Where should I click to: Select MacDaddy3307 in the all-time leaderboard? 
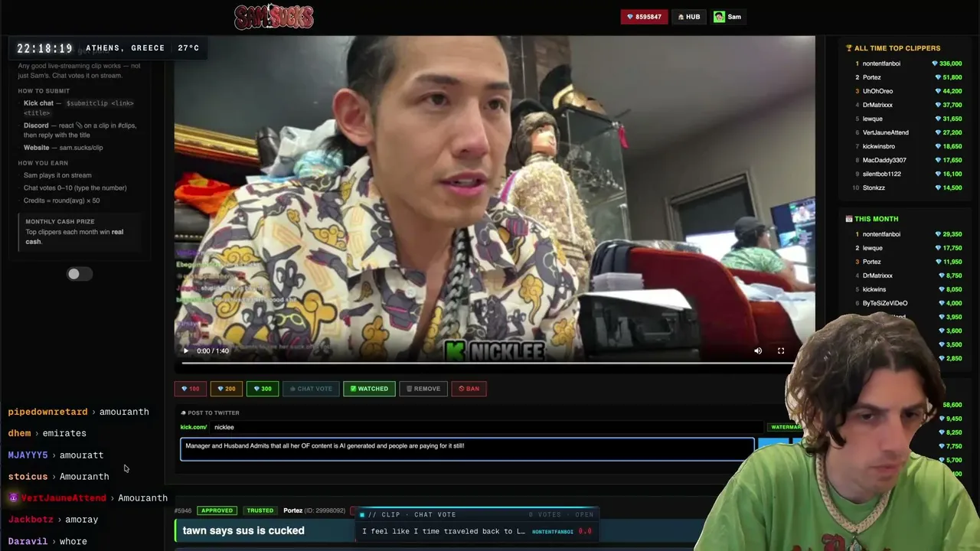click(884, 160)
